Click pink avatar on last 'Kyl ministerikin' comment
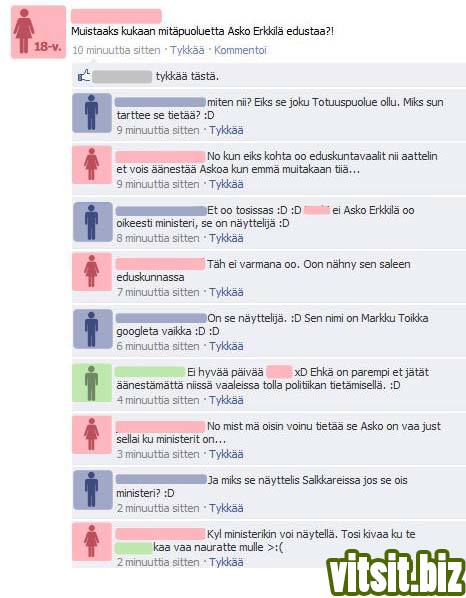The width and height of the screenshot is (466, 598). click(x=92, y=542)
